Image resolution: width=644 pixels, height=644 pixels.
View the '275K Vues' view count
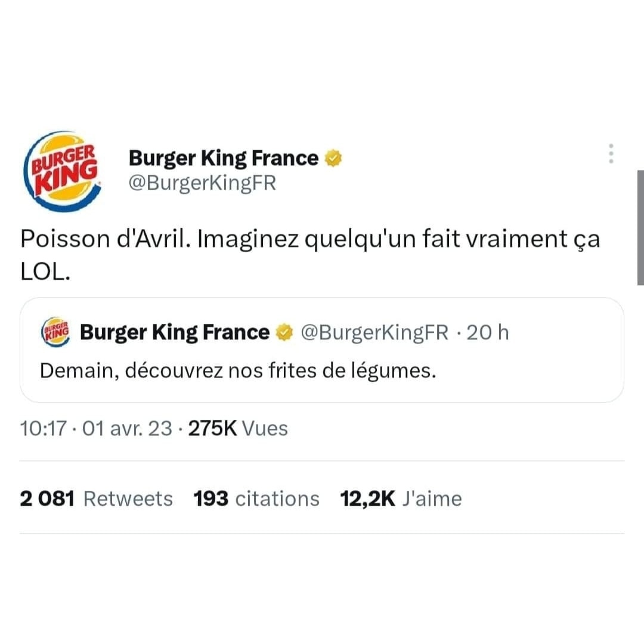[x=238, y=428]
